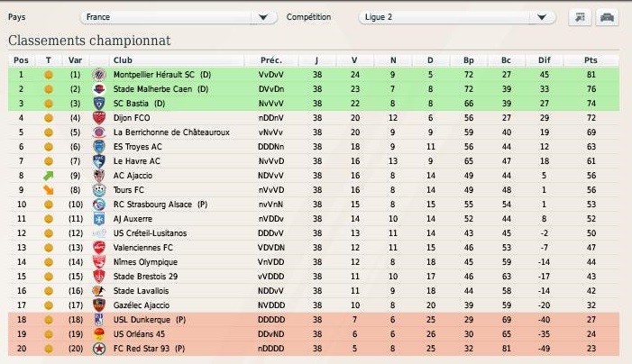Screen dimensions: 632x364
Task: Open the Compétition dropdown showing Ligue 2
Action: 457,17
